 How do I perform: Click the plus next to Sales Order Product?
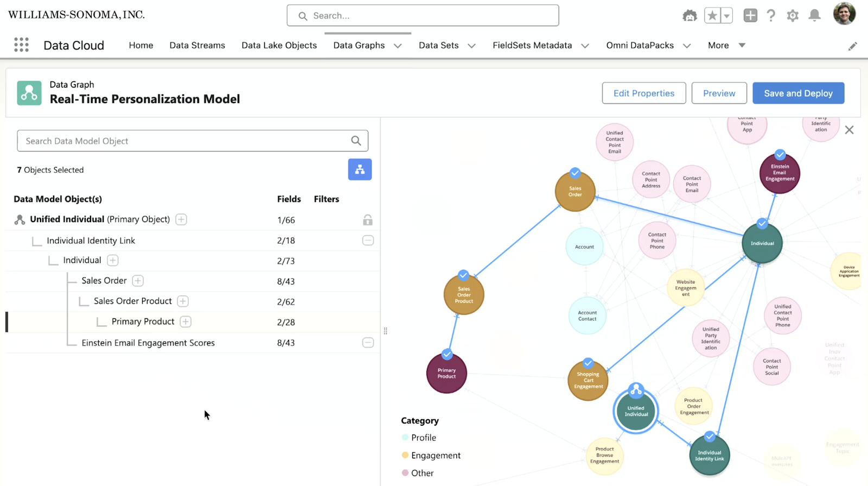tap(183, 301)
